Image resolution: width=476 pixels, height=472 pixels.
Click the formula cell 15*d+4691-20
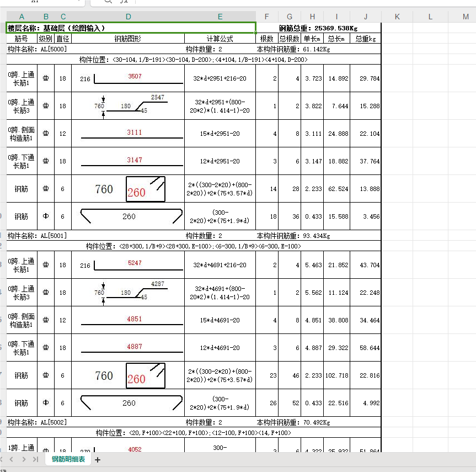click(x=220, y=320)
